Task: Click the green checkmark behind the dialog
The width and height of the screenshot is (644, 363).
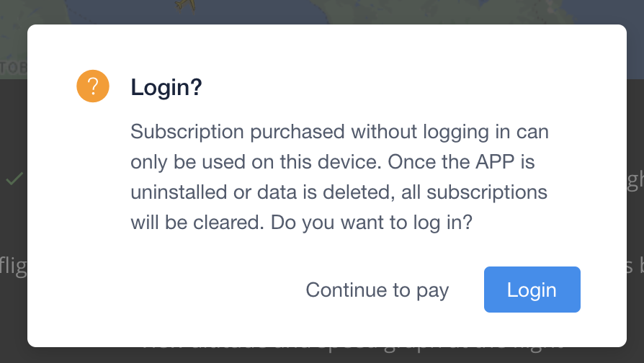Action: click(12, 179)
